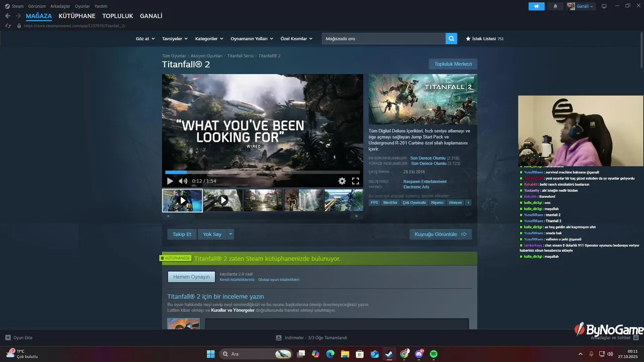Switch to the TOPLULUK tab

click(118, 16)
